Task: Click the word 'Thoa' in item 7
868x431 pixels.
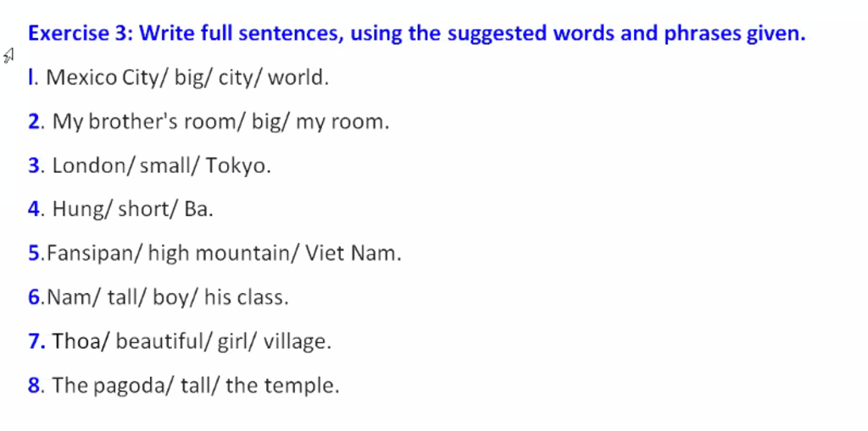Action: coord(76,341)
